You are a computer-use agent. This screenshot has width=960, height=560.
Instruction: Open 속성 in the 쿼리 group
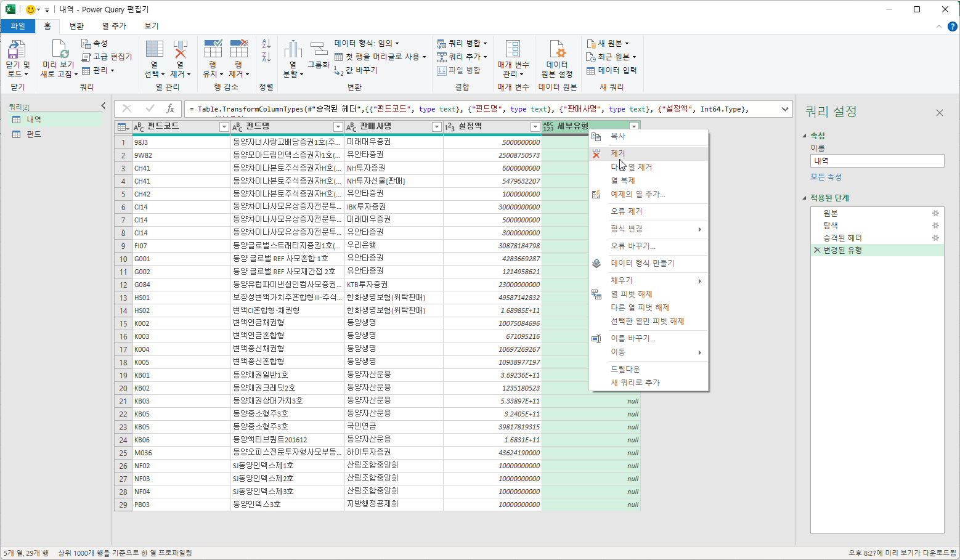tap(94, 43)
